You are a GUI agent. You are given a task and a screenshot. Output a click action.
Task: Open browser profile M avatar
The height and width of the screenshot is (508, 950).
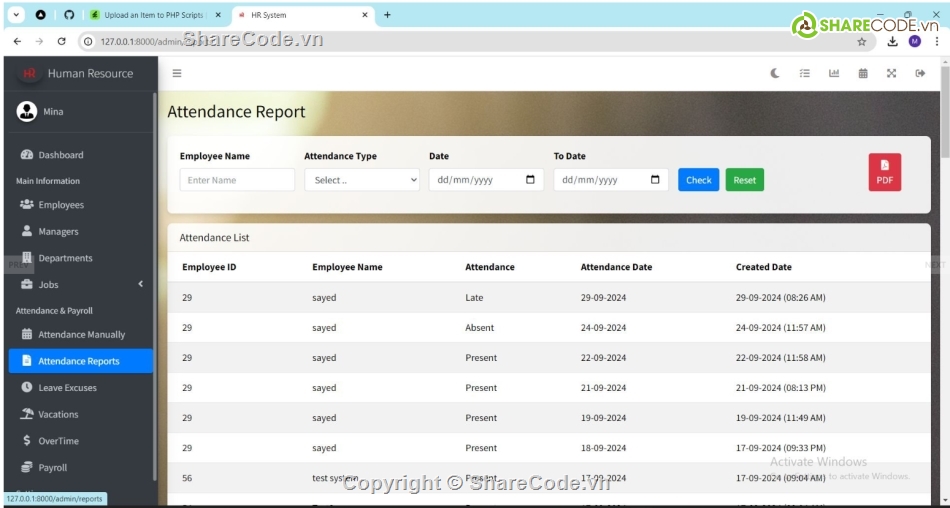coord(914,41)
